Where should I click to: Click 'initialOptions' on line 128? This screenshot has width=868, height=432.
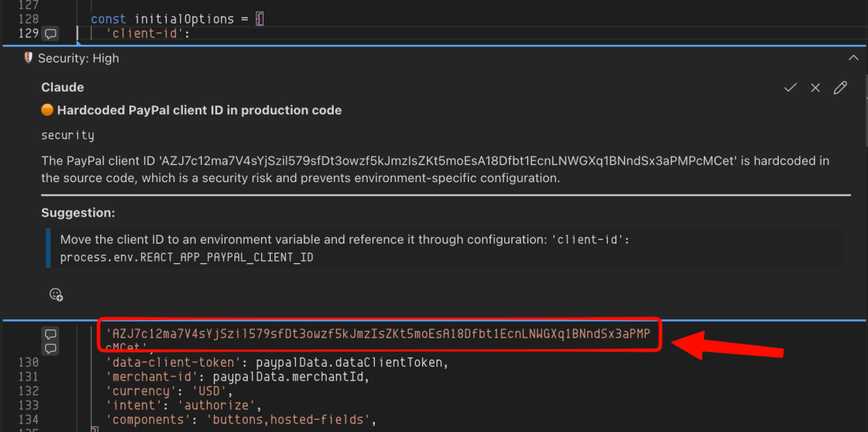click(185, 19)
